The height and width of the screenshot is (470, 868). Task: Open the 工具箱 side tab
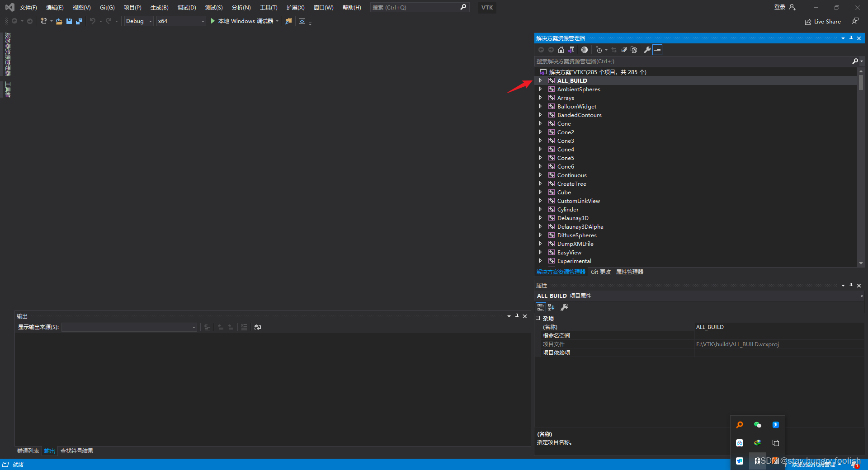coord(8,89)
